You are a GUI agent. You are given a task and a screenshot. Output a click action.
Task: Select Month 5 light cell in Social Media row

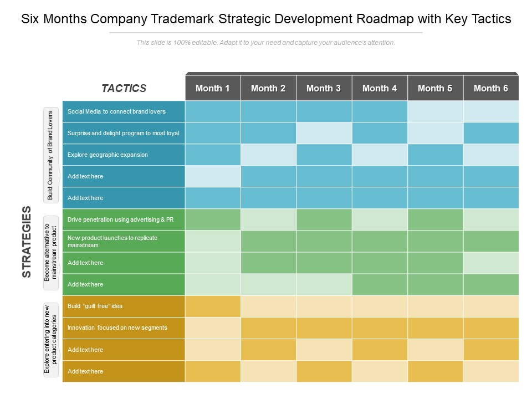coord(436,111)
